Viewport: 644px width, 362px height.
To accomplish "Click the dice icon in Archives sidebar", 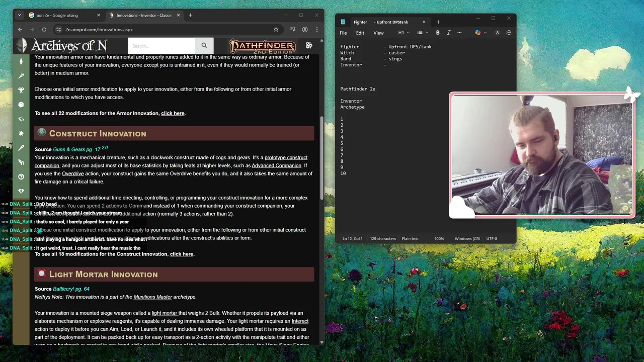I will click(x=21, y=105).
